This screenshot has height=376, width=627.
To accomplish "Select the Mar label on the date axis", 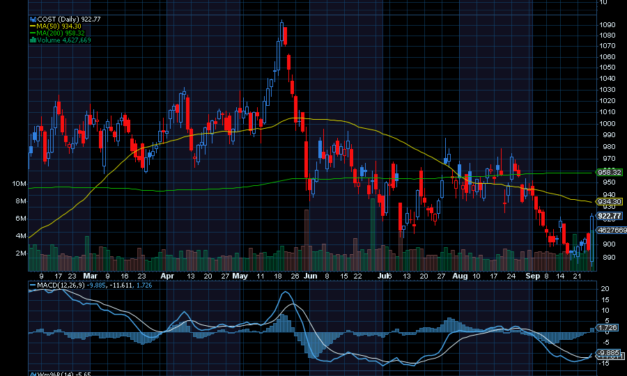I will coord(90,276).
